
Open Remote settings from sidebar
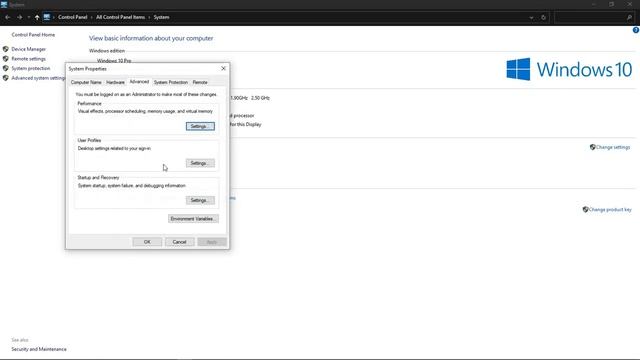click(x=29, y=59)
